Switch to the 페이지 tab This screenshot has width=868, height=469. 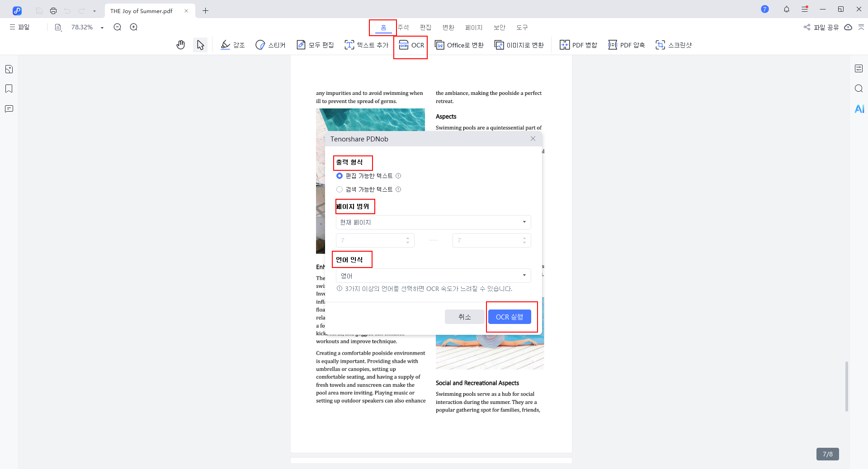point(474,28)
